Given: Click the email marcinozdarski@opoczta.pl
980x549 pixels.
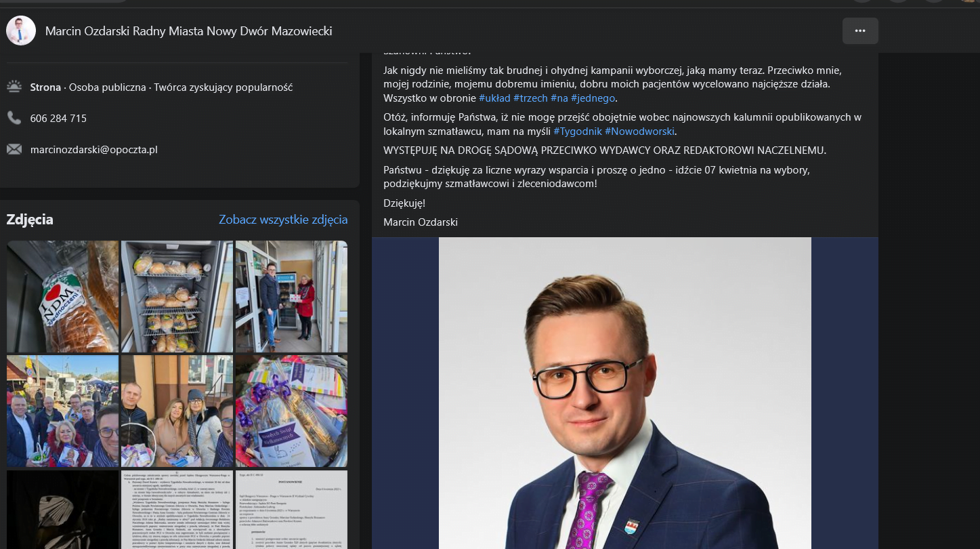Looking at the screenshot, I should 94,149.
